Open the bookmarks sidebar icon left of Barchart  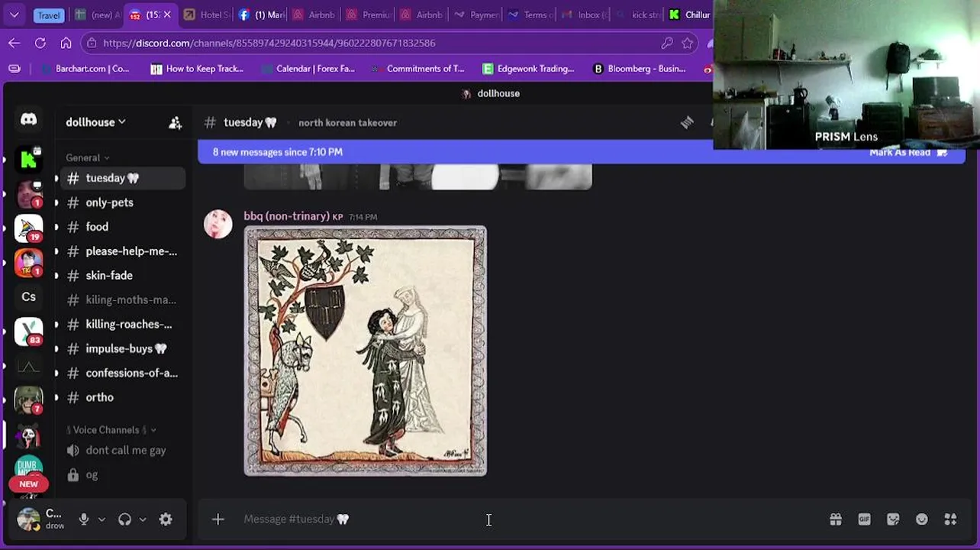tap(15, 69)
